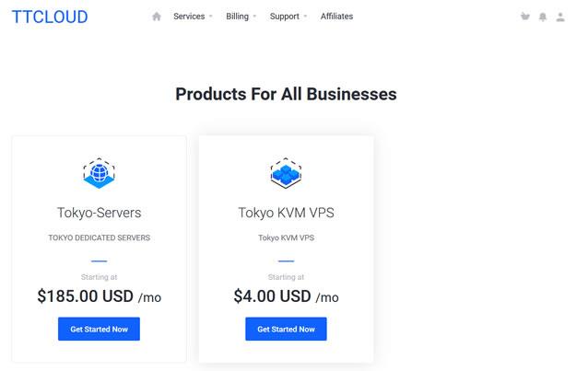Viewport: 588px width, 371px height.
Task: Open the notifications bell icon
Action: (x=543, y=17)
